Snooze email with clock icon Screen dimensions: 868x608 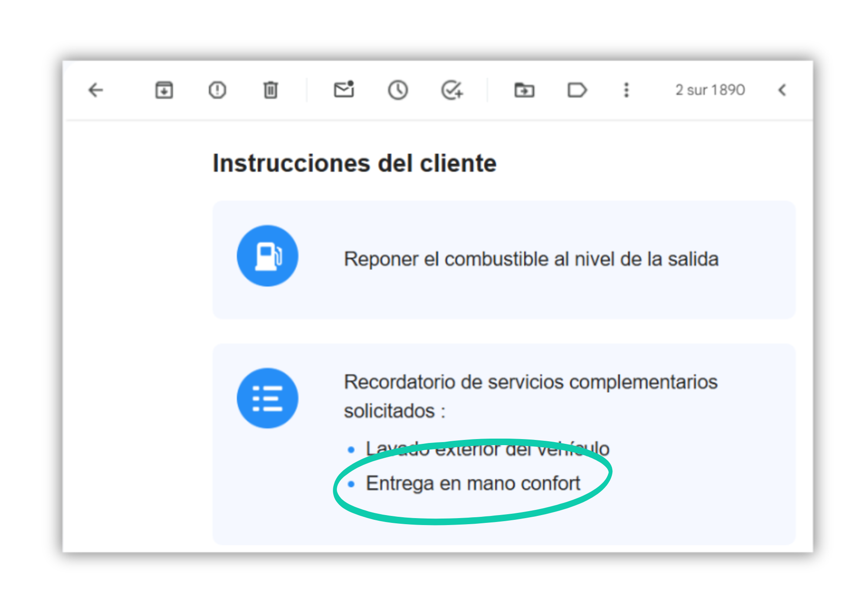[x=398, y=90]
